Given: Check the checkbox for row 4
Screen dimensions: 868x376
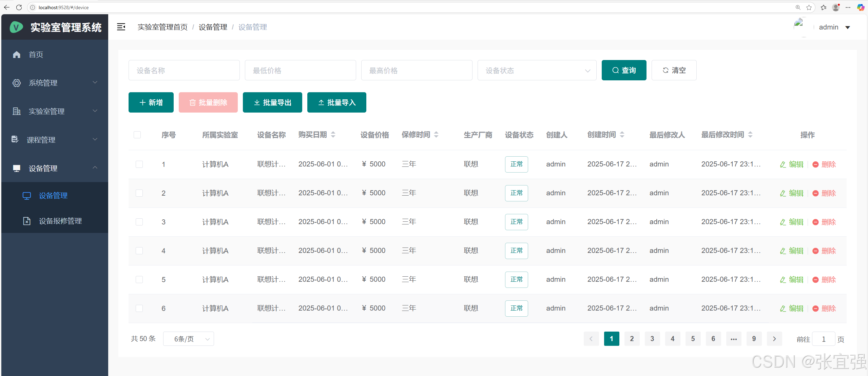Looking at the screenshot, I should [x=139, y=251].
